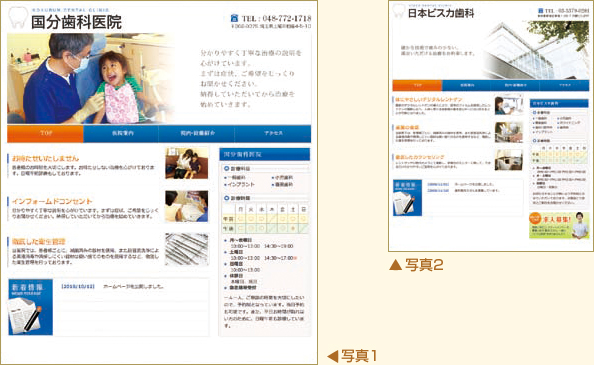Open the 院内・設備紹介 navigation tab
The width and height of the screenshot is (594, 365).
pyautogui.click(x=197, y=134)
